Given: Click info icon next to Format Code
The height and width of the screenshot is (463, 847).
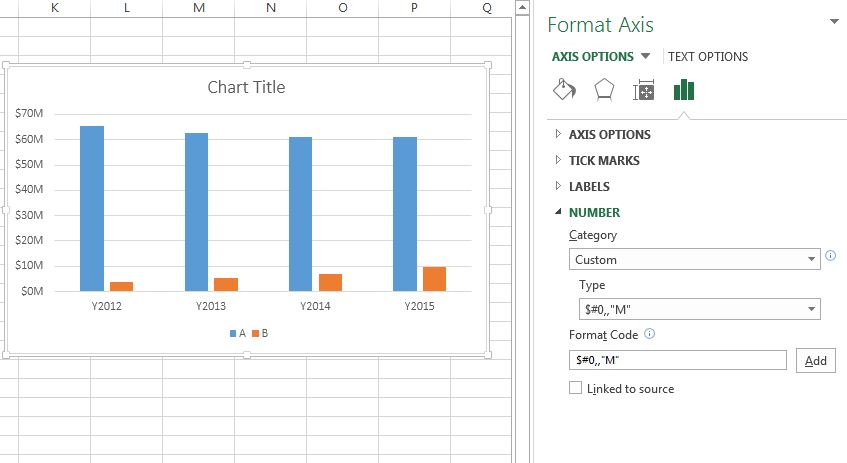Looking at the screenshot, I should pos(650,334).
